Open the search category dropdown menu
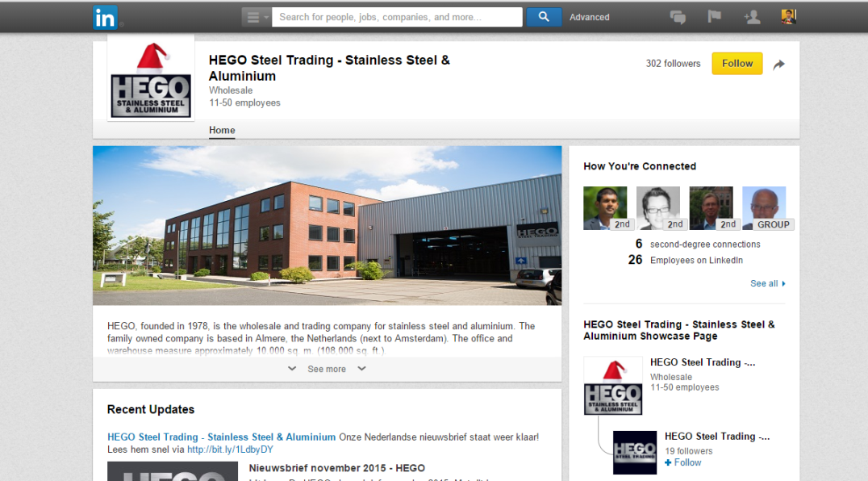The width and height of the screenshot is (868, 481). pyautogui.click(x=257, y=17)
